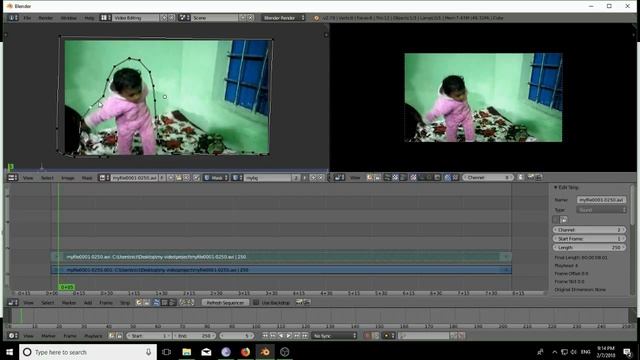Toggle the pin image icon
The width and height of the screenshot is (640, 360).
[196, 178]
